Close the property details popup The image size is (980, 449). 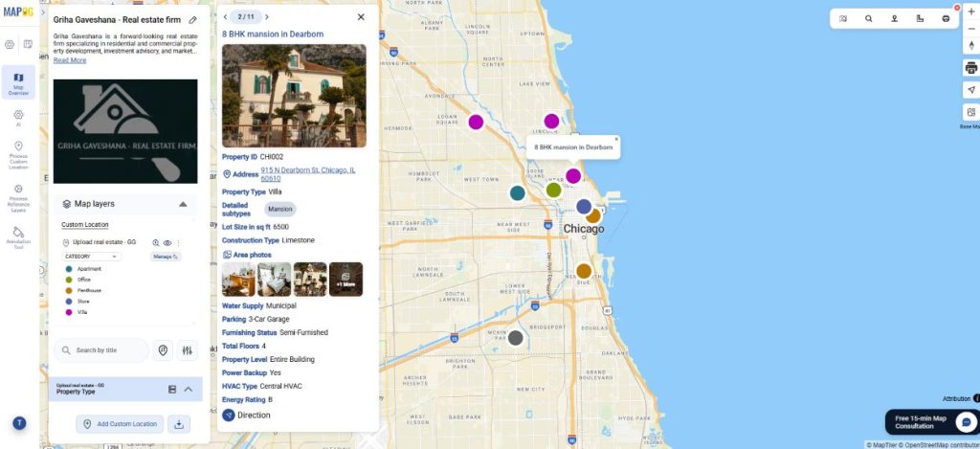pos(361,17)
